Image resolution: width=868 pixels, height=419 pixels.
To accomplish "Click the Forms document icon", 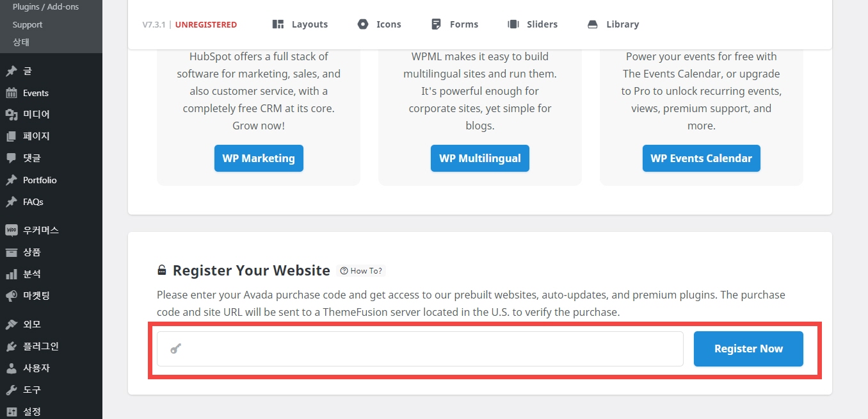I will [436, 24].
